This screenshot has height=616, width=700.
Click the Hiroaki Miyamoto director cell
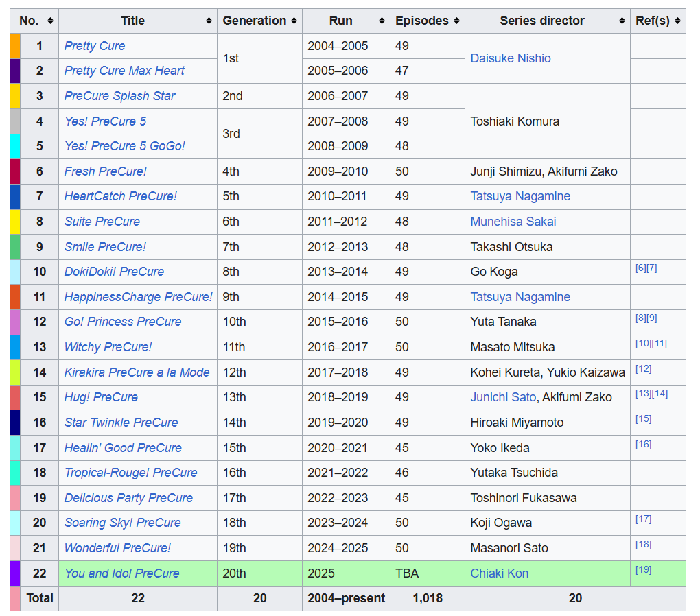tap(548, 423)
